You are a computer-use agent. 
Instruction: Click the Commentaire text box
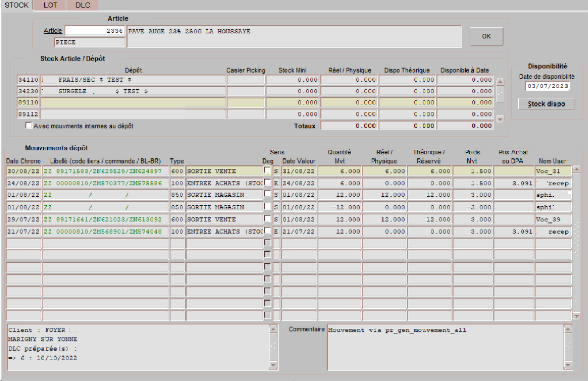(446, 347)
